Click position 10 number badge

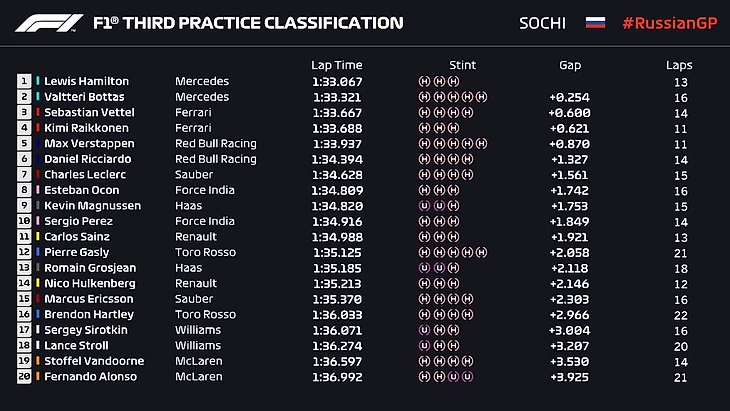(24, 221)
